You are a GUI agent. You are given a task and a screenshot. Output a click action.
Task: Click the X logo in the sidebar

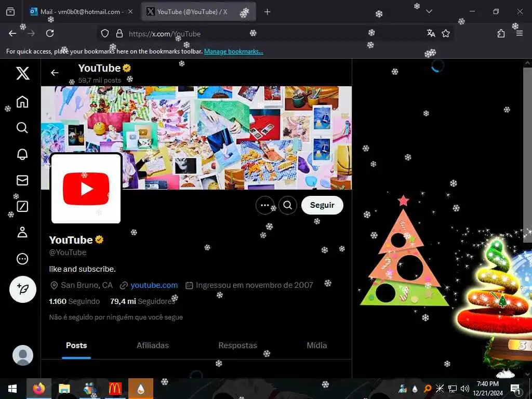tap(23, 73)
